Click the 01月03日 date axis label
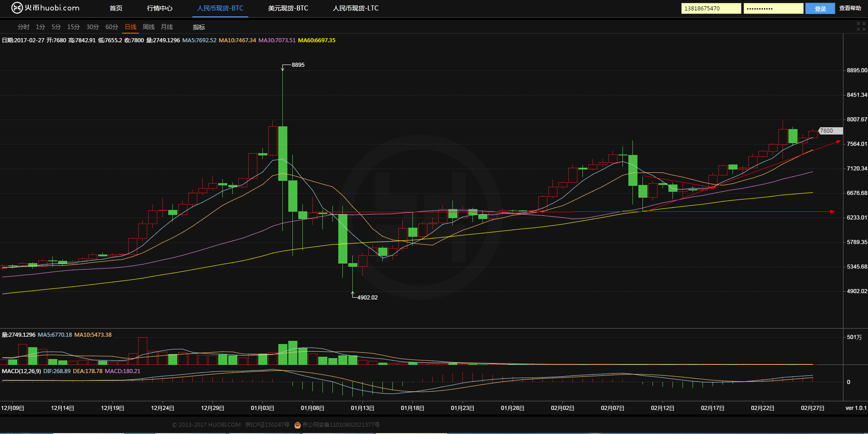Viewport: 868px width, 434px height. click(x=262, y=408)
